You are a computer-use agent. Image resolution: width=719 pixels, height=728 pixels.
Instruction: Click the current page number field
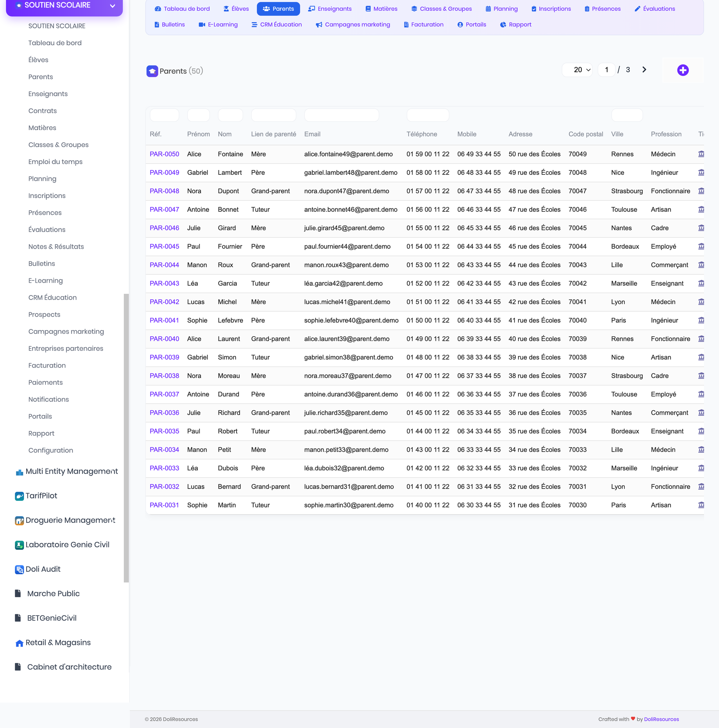click(606, 70)
